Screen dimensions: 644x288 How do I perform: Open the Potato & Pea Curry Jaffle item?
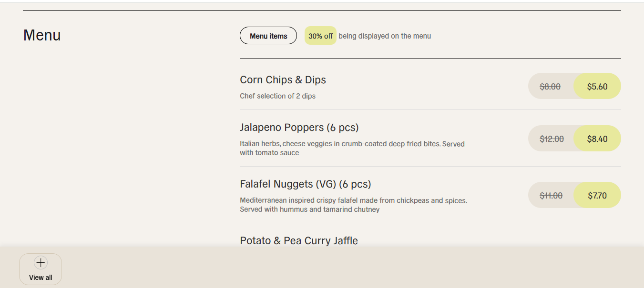coord(299,241)
